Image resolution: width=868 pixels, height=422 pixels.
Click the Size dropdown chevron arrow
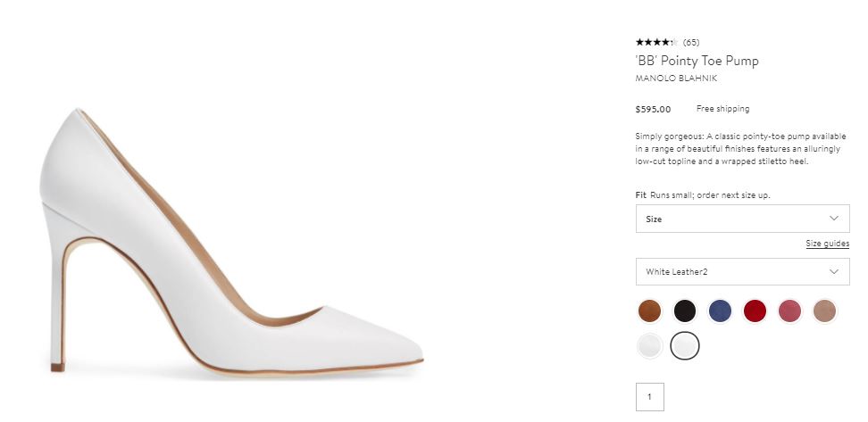pyautogui.click(x=834, y=219)
